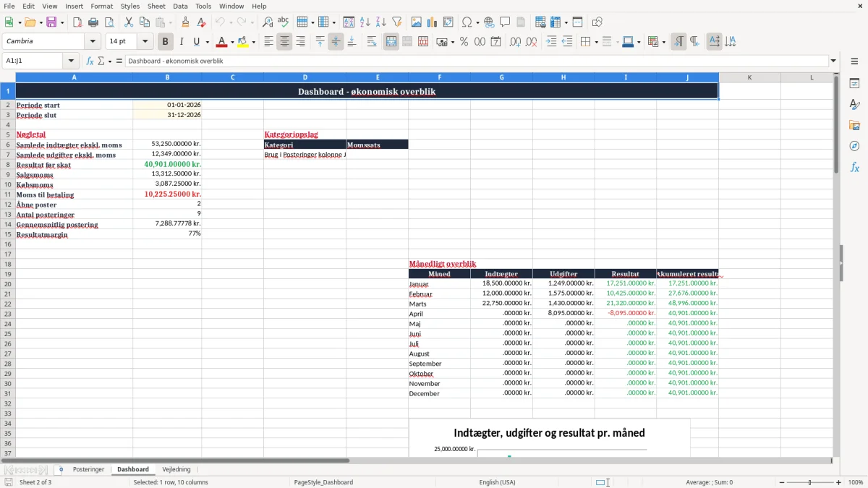
Task: Click the formula input line
Action: (476, 61)
